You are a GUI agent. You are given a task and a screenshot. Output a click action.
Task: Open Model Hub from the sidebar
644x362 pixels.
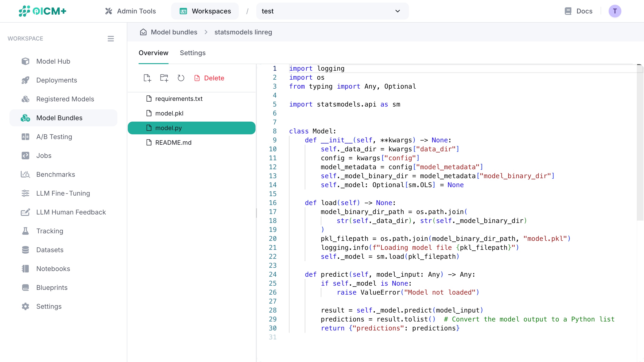(53, 61)
